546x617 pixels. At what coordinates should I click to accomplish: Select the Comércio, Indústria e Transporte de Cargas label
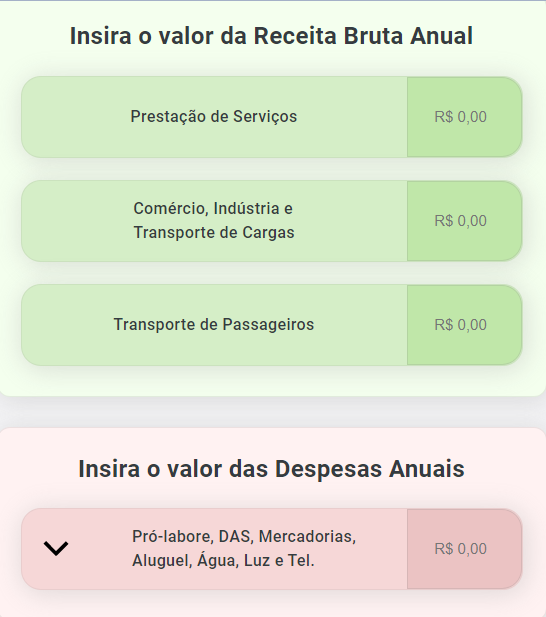point(214,220)
